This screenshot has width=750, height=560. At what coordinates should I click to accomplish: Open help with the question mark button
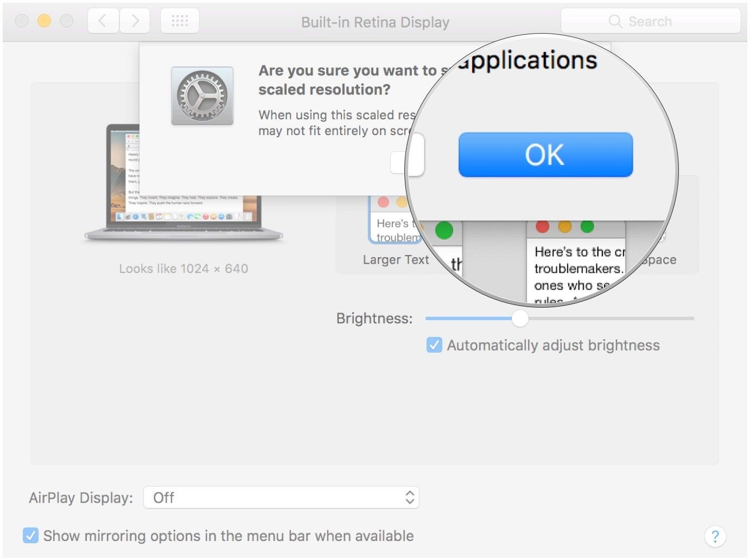[715, 536]
